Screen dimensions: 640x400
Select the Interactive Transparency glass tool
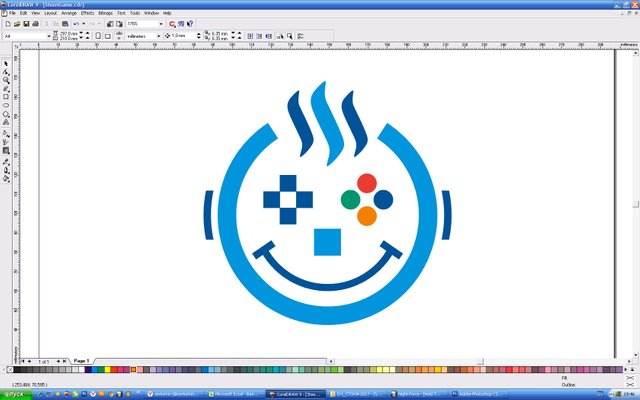tap(6, 142)
